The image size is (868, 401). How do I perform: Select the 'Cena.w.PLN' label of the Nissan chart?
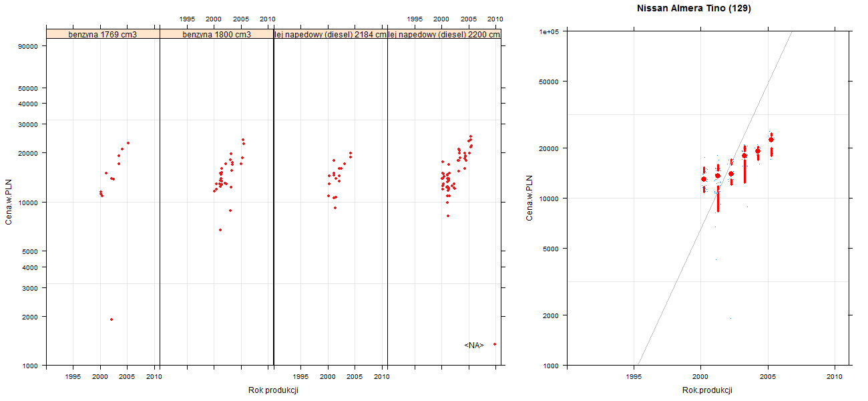(x=529, y=198)
